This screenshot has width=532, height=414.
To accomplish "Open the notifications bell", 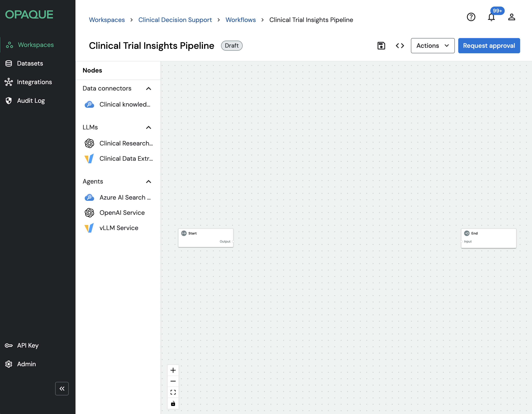I will (x=491, y=17).
